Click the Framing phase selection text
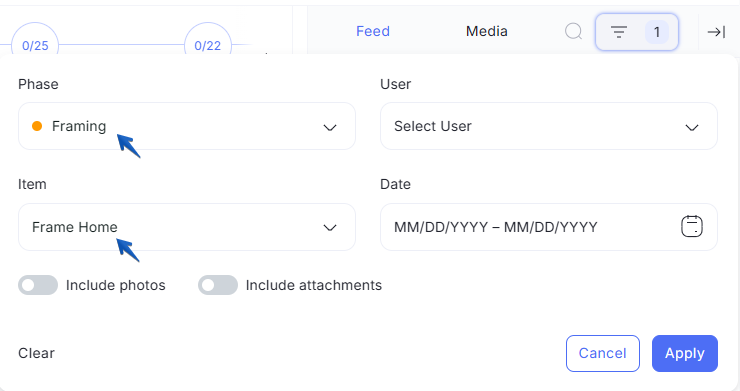 click(x=79, y=127)
